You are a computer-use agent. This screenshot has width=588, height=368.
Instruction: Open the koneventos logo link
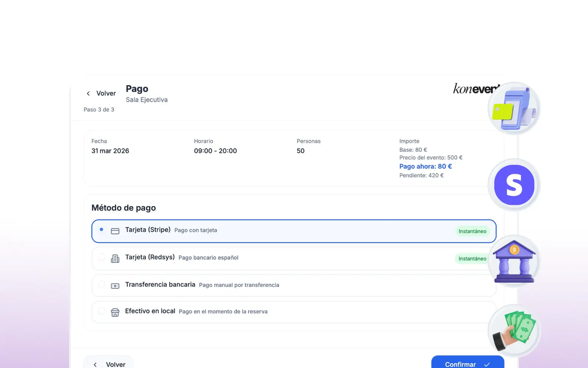[474, 89]
